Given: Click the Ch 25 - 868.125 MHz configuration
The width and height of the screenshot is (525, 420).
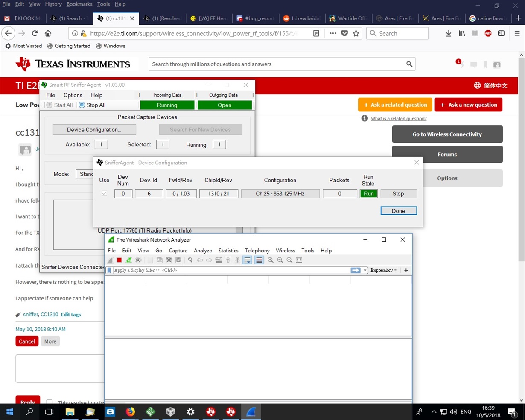Looking at the screenshot, I should point(280,194).
